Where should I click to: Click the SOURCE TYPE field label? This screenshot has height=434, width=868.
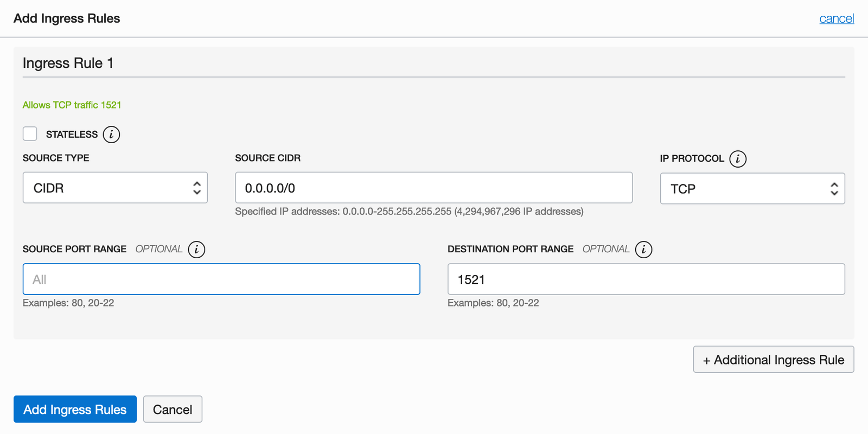56,158
